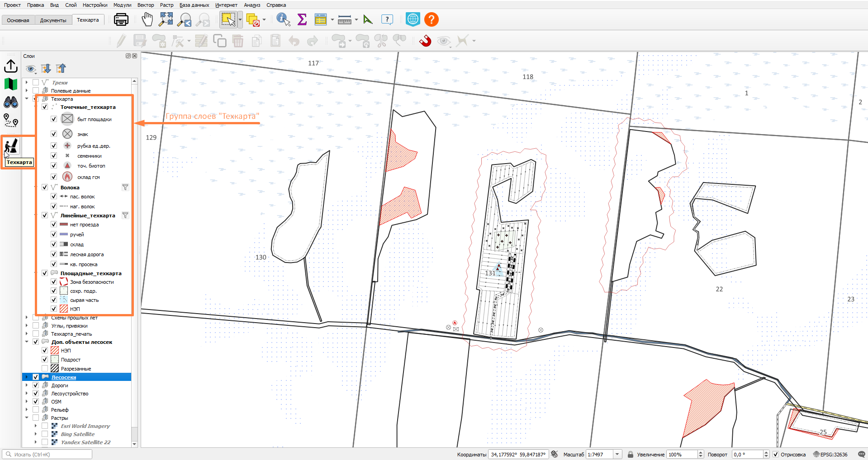Click the orange Help question icon

(432, 19)
